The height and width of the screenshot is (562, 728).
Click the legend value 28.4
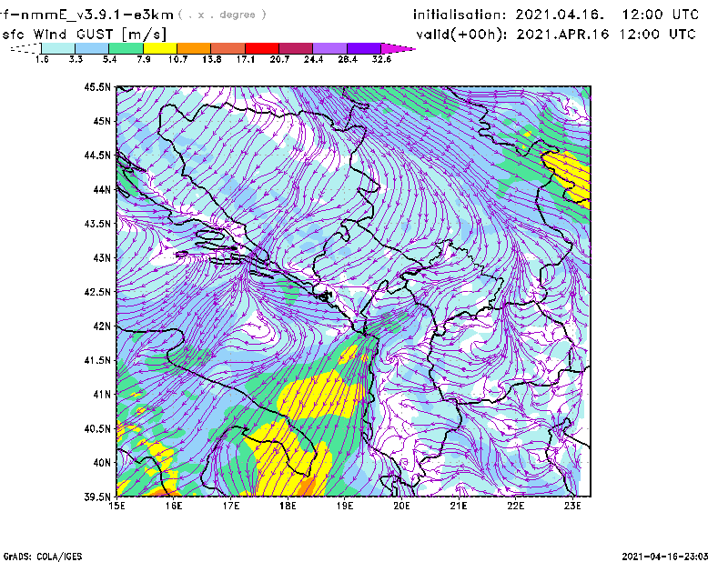coord(348,59)
